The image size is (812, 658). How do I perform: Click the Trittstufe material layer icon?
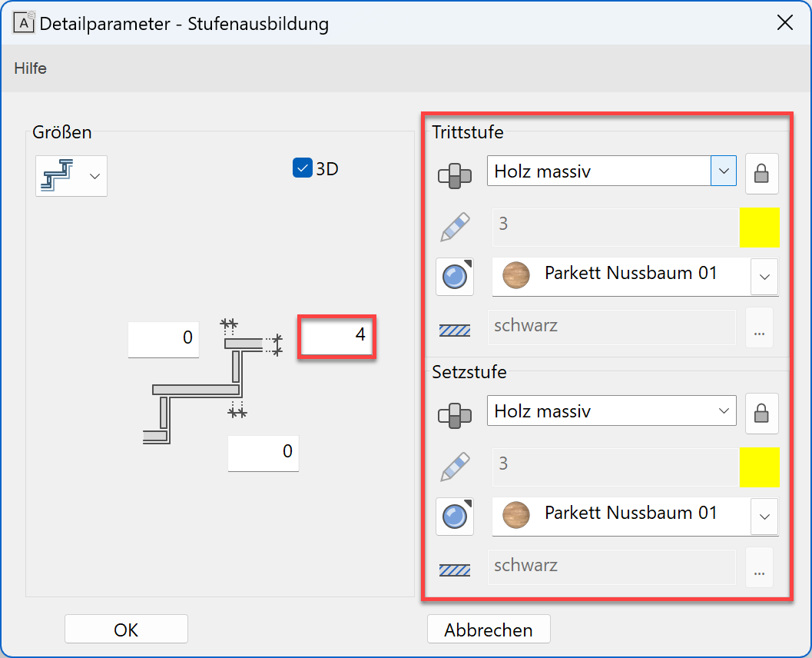(454, 174)
